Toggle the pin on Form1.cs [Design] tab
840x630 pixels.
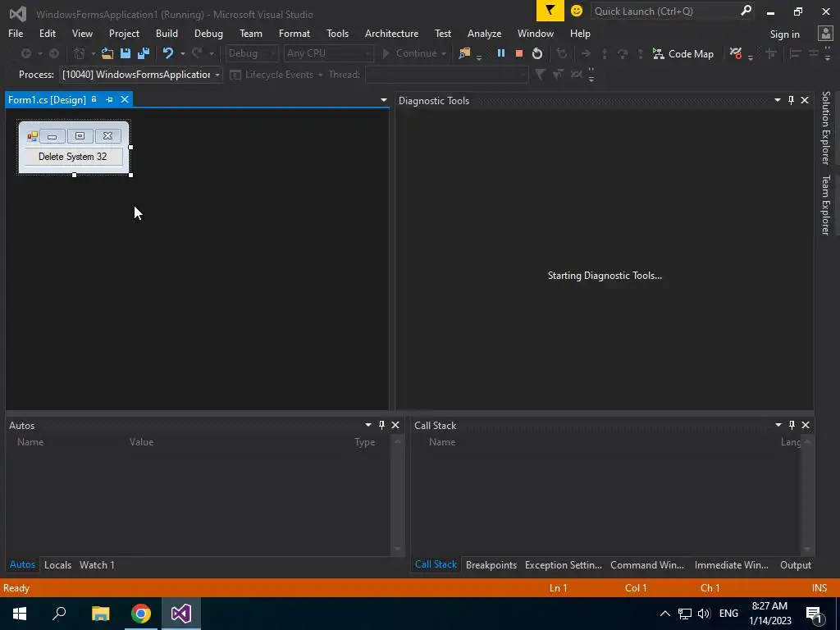109,99
